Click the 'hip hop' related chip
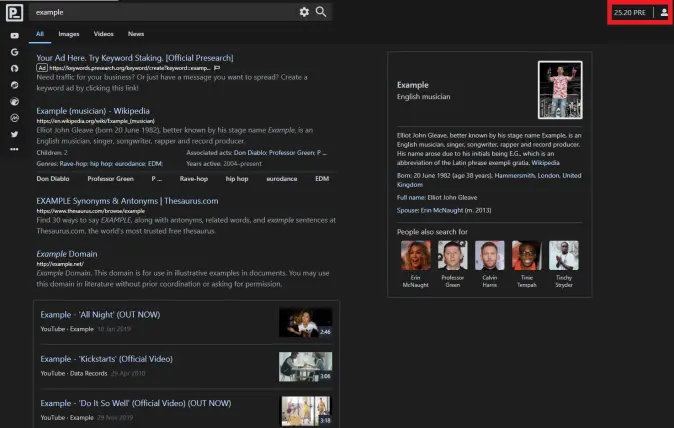 237,179
